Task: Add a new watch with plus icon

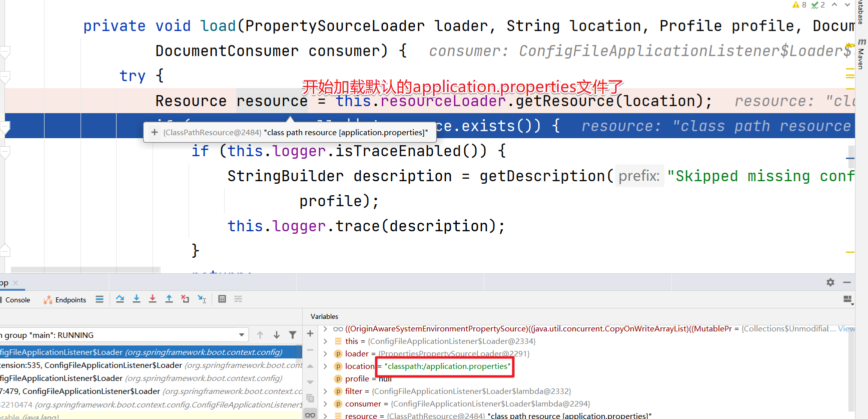Action: click(310, 333)
